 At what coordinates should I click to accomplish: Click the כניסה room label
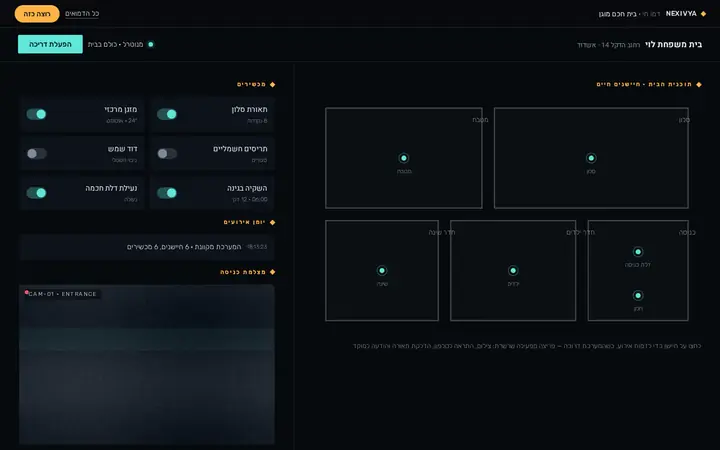click(687, 232)
